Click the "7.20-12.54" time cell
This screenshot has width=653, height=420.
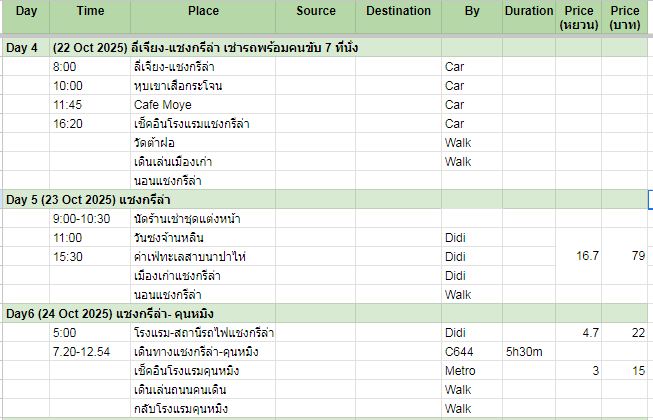point(84,352)
